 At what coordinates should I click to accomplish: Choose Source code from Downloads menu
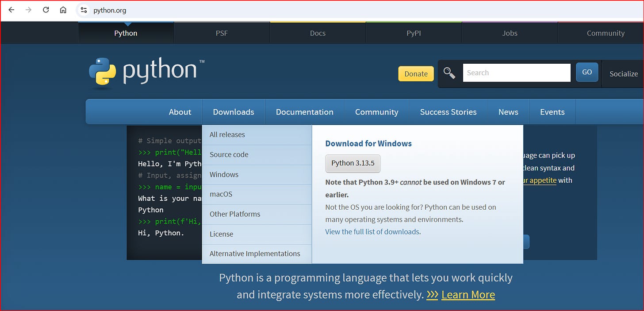click(257, 155)
